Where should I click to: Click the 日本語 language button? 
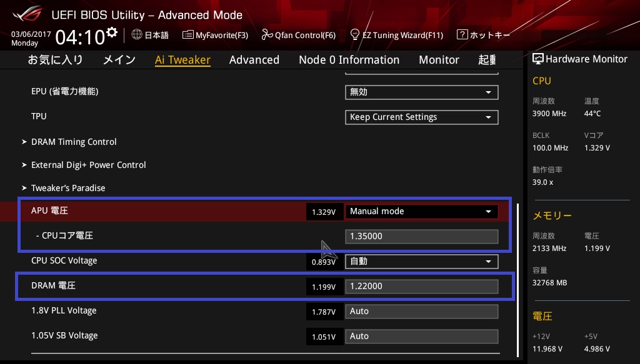coord(157,35)
